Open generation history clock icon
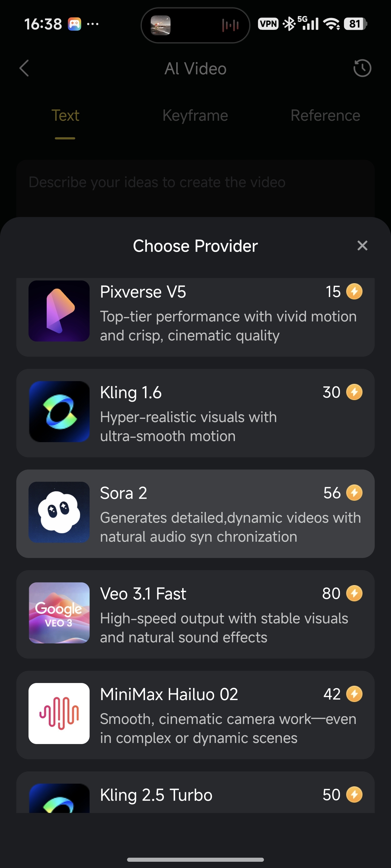Viewport: 391px width, 868px height. click(362, 68)
